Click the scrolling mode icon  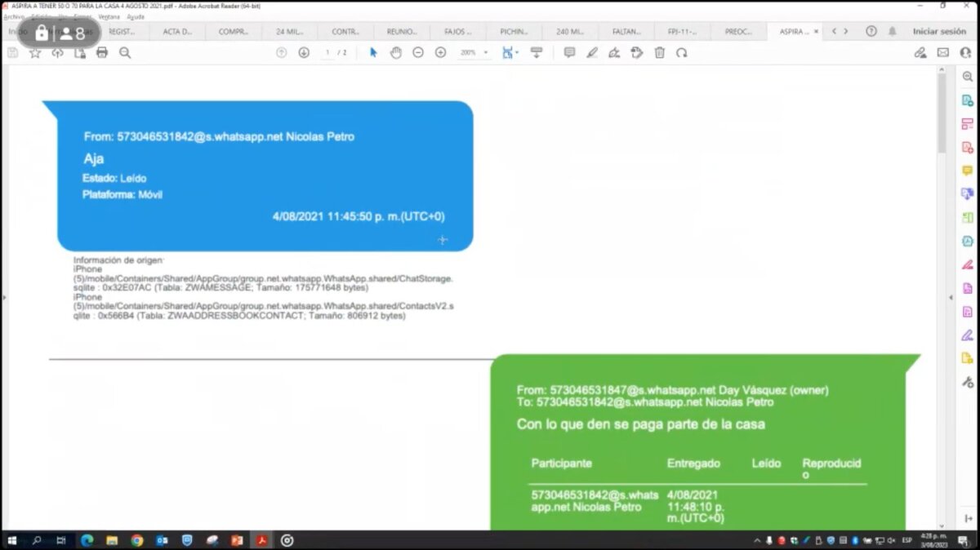point(537,52)
